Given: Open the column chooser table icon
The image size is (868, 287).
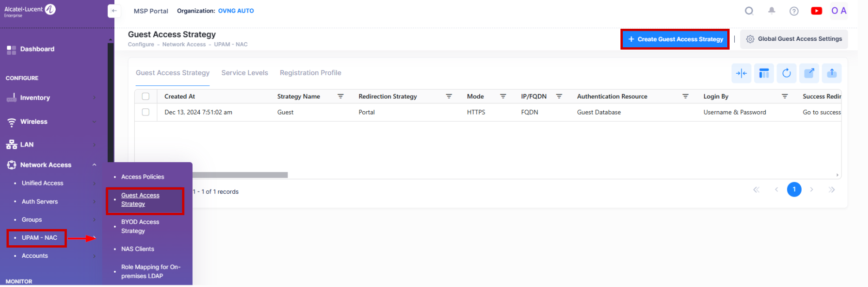Looking at the screenshot, I should 764,73.
